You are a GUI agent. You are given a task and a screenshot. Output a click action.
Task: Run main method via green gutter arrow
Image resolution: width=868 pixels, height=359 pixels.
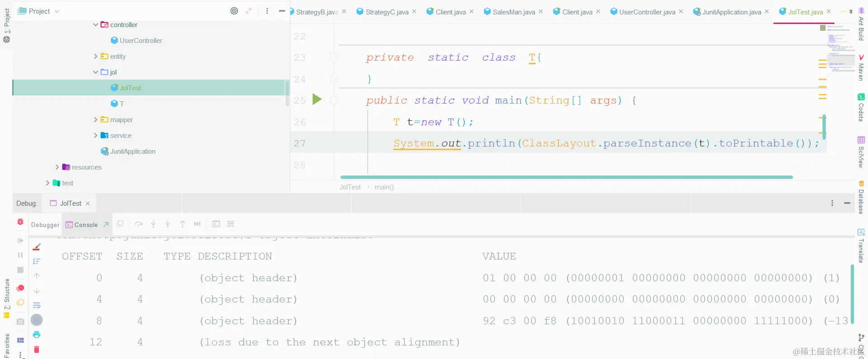pyautogui.click(x=317, y=99)
